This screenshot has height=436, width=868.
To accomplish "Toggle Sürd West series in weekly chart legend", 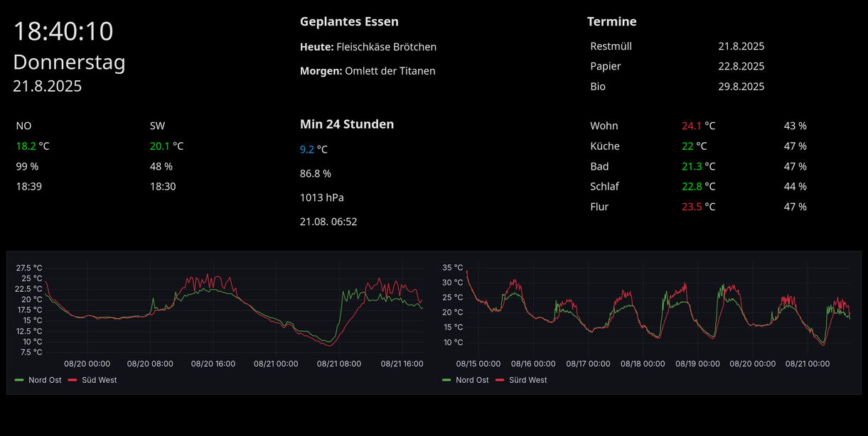I will point(527,380).
